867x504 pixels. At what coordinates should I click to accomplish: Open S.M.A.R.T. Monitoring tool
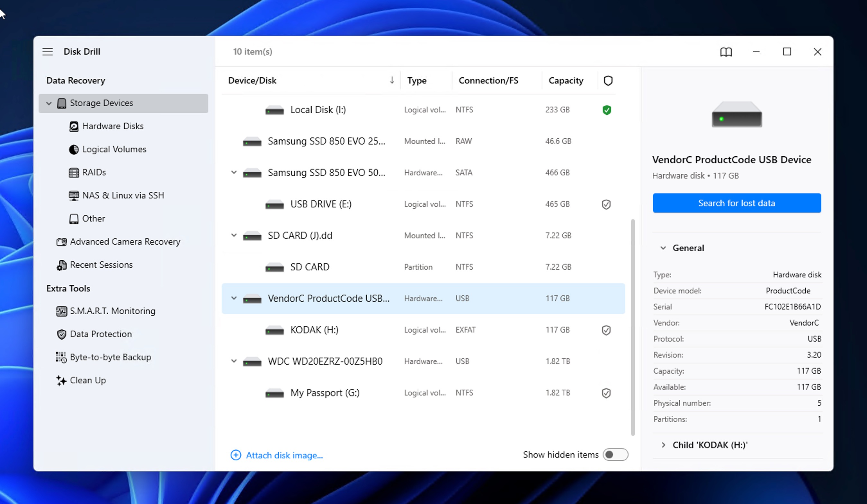112,311
